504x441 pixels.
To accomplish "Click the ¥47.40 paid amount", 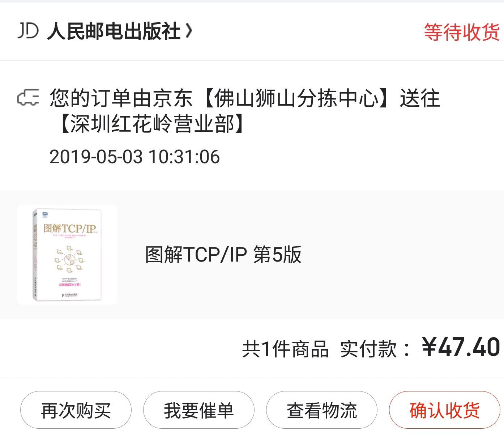I will 461,347.
